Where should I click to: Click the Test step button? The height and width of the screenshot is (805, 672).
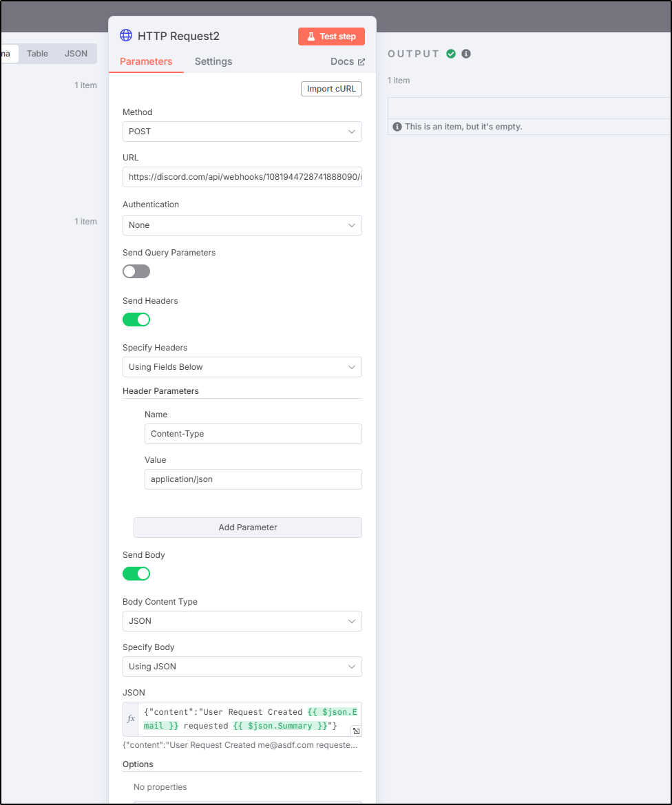coord(332,36)
